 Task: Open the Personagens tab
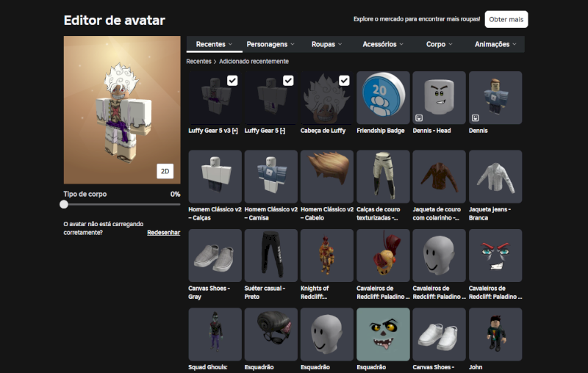(270, 44)
